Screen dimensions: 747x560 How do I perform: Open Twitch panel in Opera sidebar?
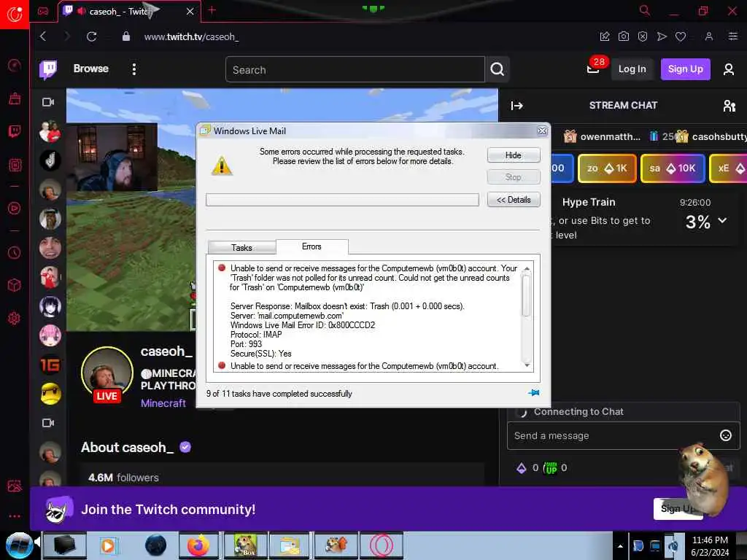[x=15, y=131]
